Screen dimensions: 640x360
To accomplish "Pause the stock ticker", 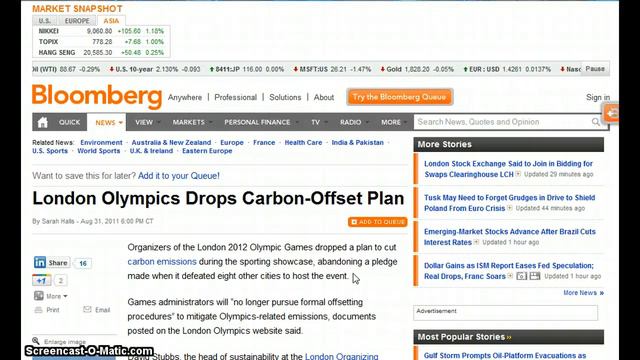I will coord(595,69).
